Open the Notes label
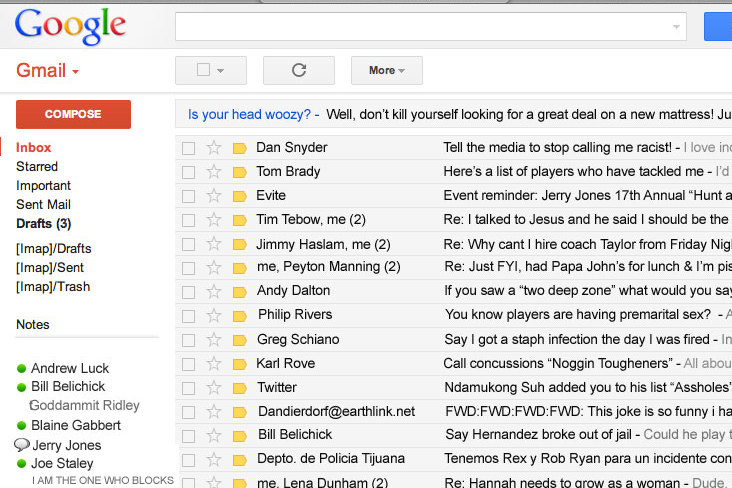Screen dimensions: 732x488 click(33, 325)
